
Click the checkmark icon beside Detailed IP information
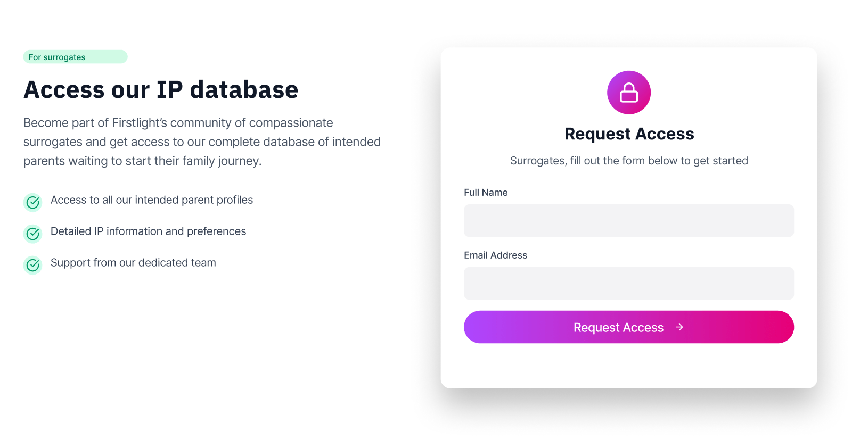click(33, 234)
